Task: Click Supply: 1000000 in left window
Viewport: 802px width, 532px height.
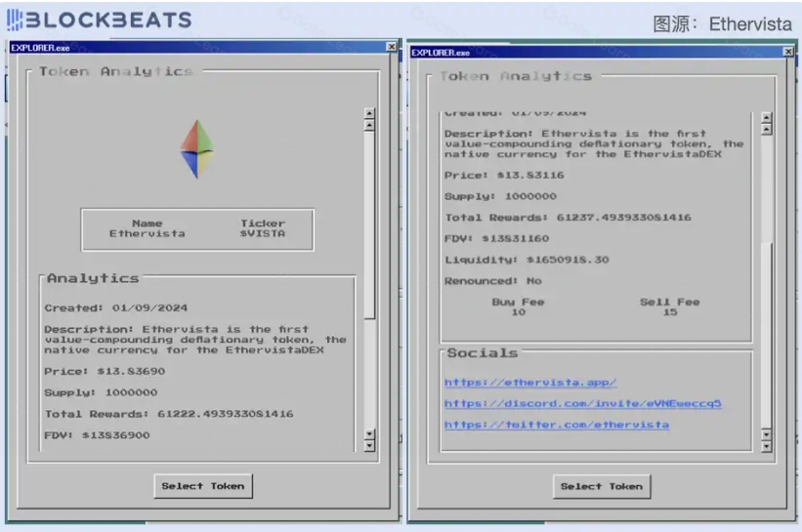Action: click(101, 392)
